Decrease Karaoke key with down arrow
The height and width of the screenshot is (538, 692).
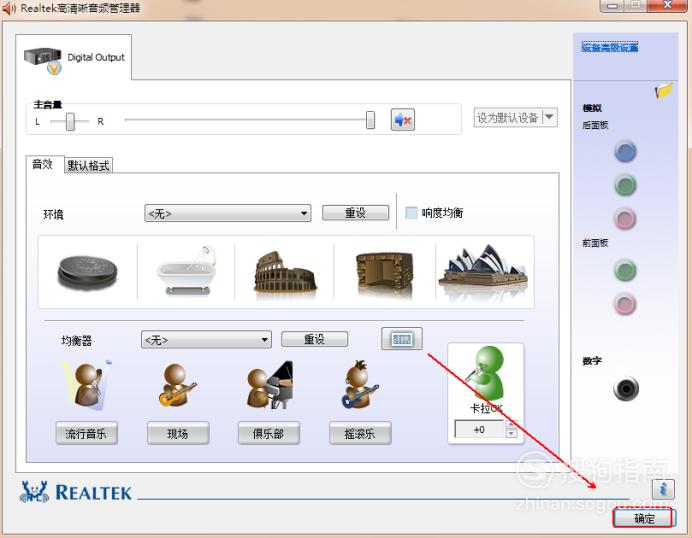tap(511, 433)
